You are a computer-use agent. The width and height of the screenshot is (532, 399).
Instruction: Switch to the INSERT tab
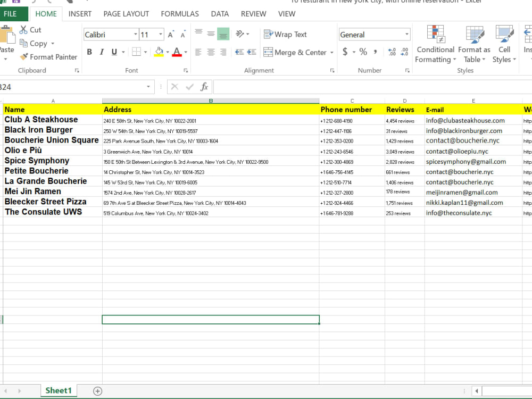[x=80, y=14]
